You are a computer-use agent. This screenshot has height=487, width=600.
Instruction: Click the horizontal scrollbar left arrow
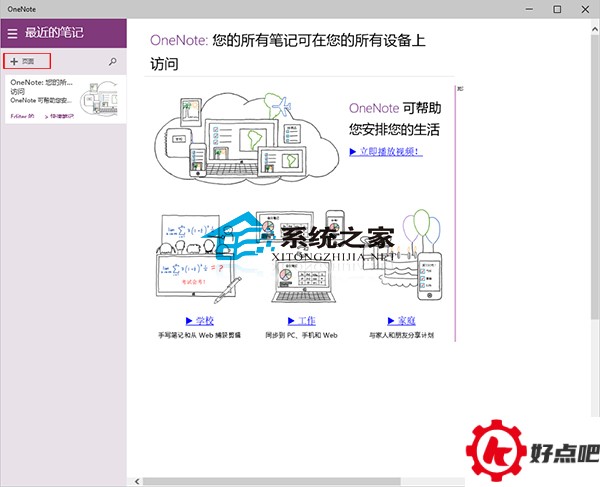pos(137,482)
